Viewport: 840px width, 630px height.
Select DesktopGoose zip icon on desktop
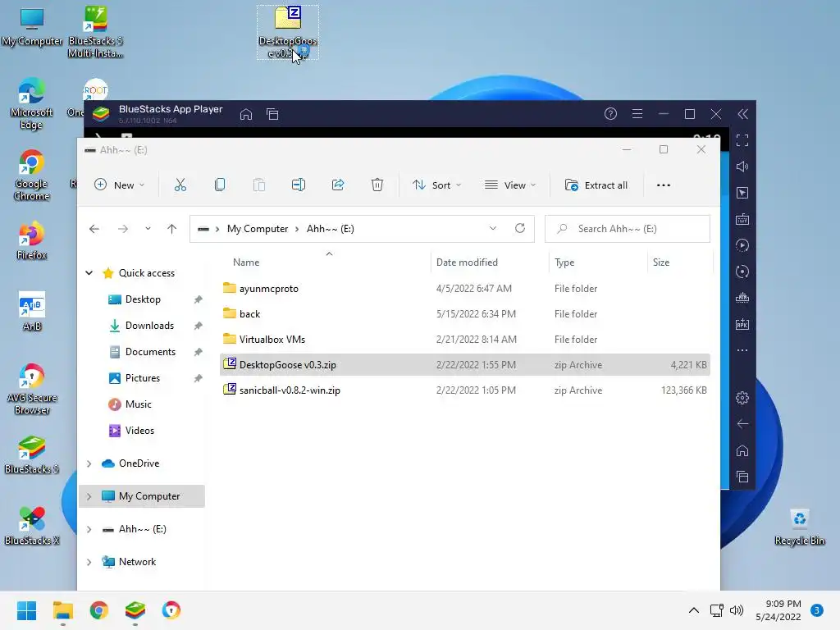[288, 32]
